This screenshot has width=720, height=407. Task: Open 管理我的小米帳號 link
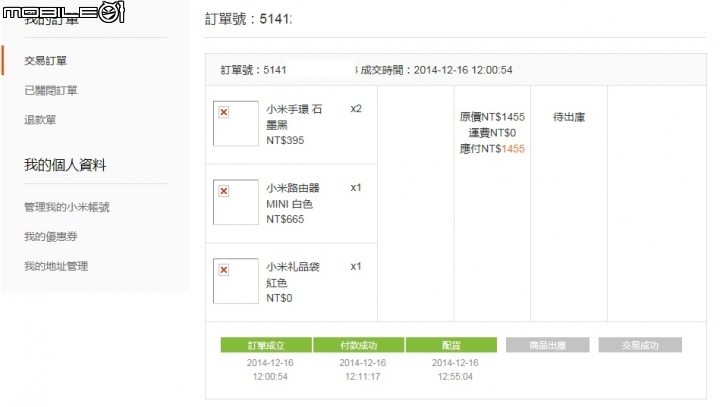tap(67, 207)
